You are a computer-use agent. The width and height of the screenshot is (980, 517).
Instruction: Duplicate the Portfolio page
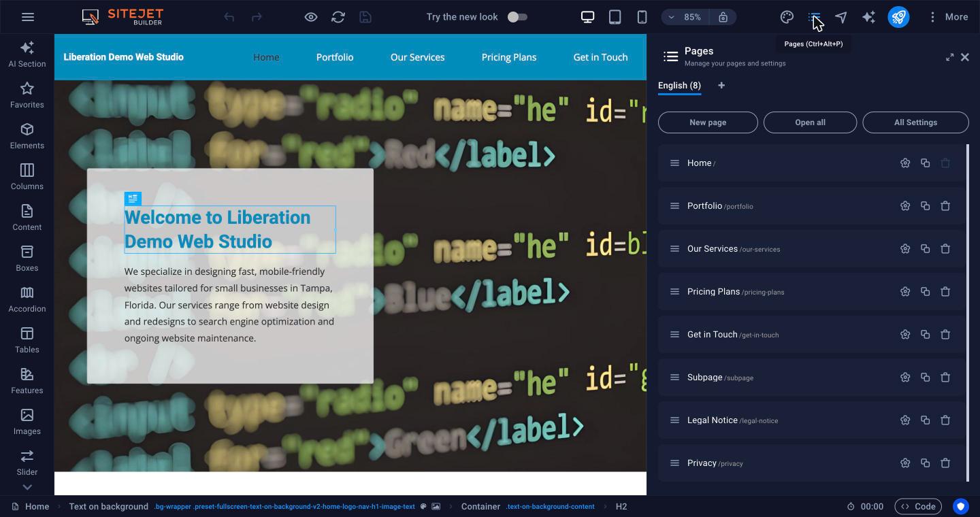[925, 206]
